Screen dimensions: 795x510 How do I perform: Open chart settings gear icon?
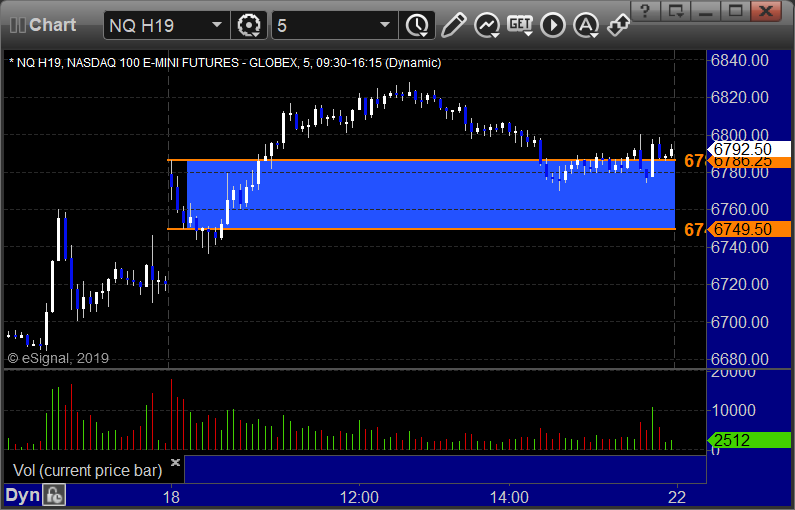[x=249, y=25]
